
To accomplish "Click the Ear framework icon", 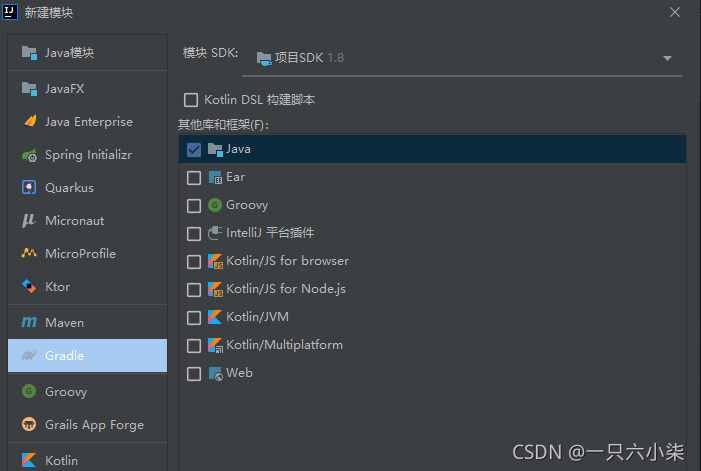I will [x=215, y=177].
